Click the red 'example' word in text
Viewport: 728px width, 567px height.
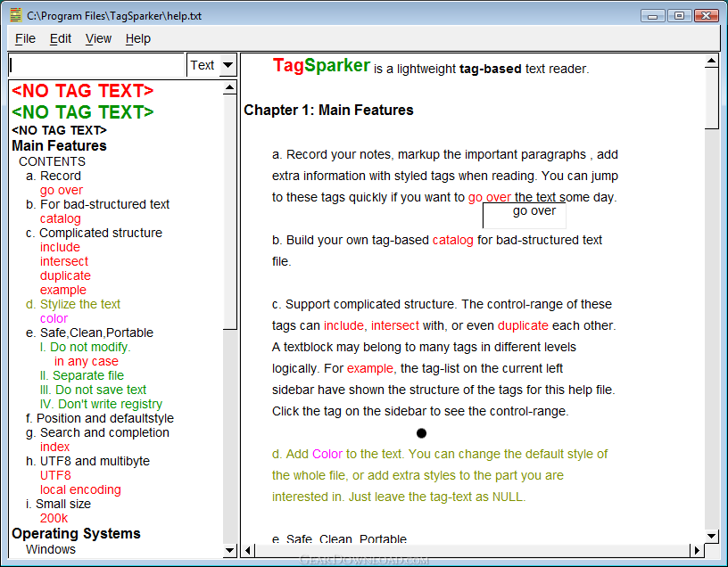coord(370,368)
